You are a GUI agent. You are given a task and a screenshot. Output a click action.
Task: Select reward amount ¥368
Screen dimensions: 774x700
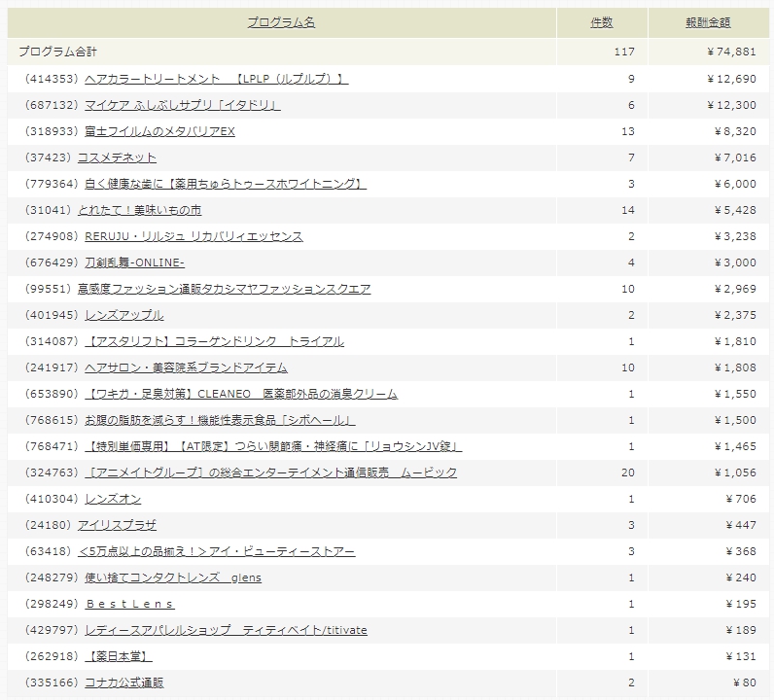(741, 551)
